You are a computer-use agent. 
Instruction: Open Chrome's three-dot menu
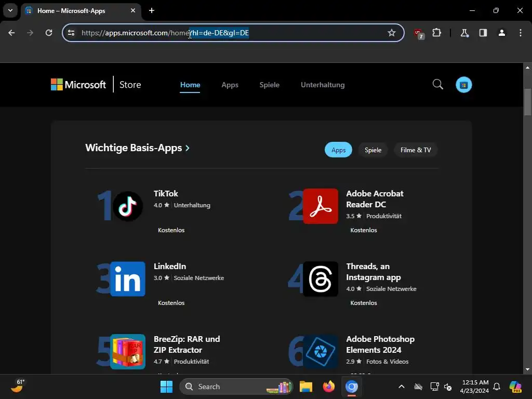tap(521, 33)
